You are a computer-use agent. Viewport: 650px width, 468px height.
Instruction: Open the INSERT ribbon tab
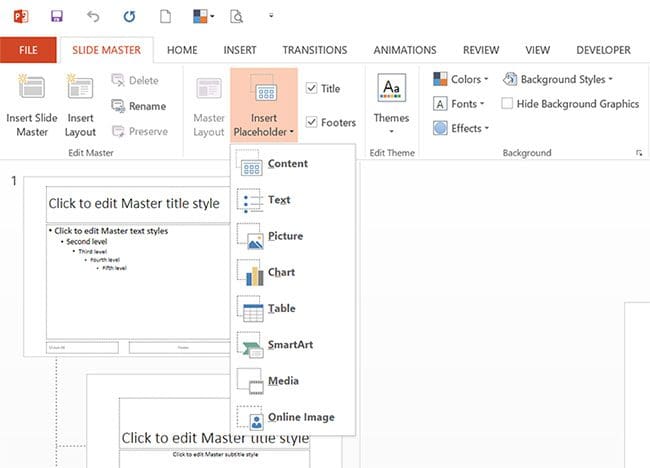(x=240, y=50)
